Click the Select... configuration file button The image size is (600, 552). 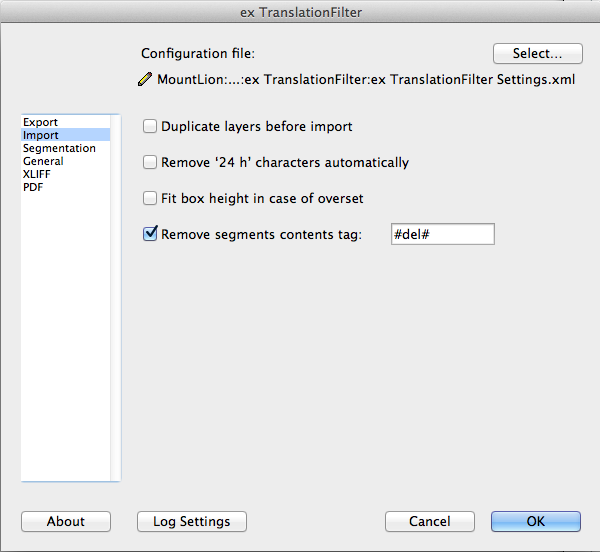538,53
